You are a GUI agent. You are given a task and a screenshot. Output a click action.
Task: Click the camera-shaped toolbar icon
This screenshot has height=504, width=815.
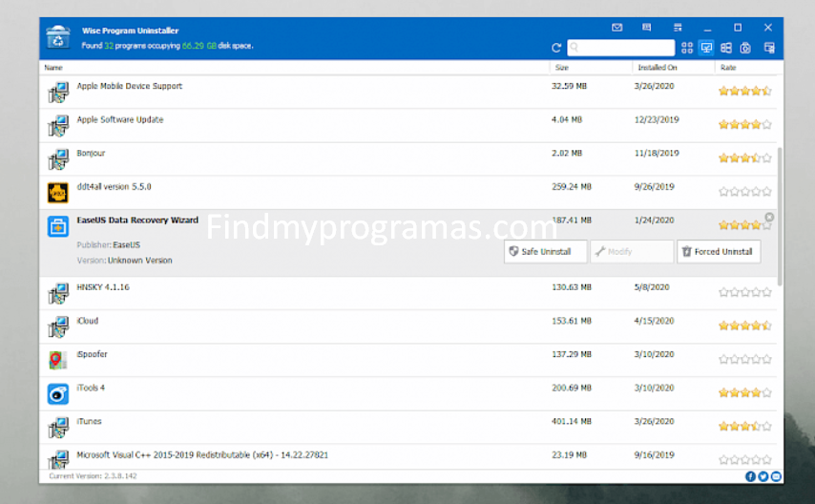(745, 48)
